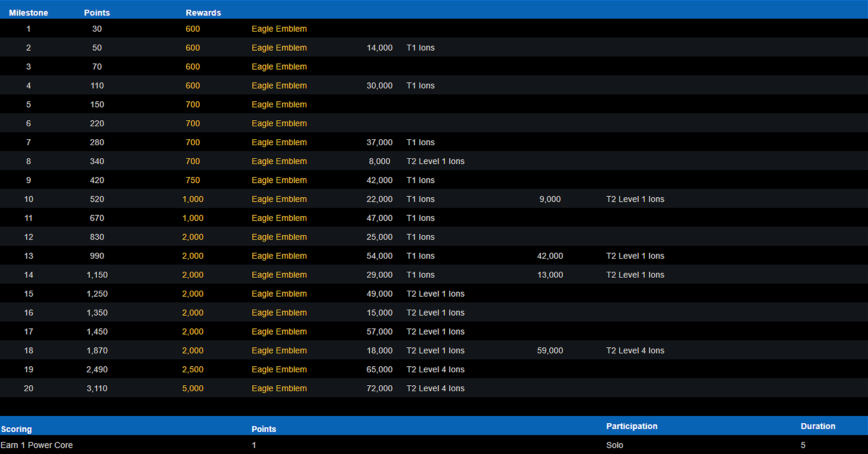This screenshot has width=868, height=454.
Task: Click the 8,000 T2 Level 1 Ions amount
Action: pos(379,161)
